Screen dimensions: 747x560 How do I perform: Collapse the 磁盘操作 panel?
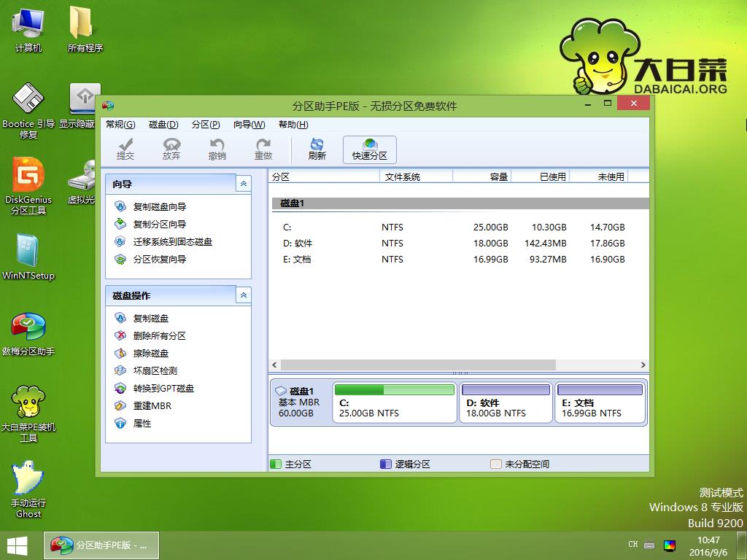pyautogui.click(x=243, y=295)
